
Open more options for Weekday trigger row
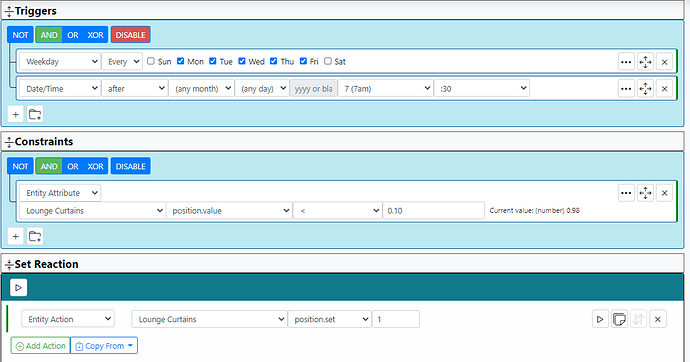(x=626, y=62)
